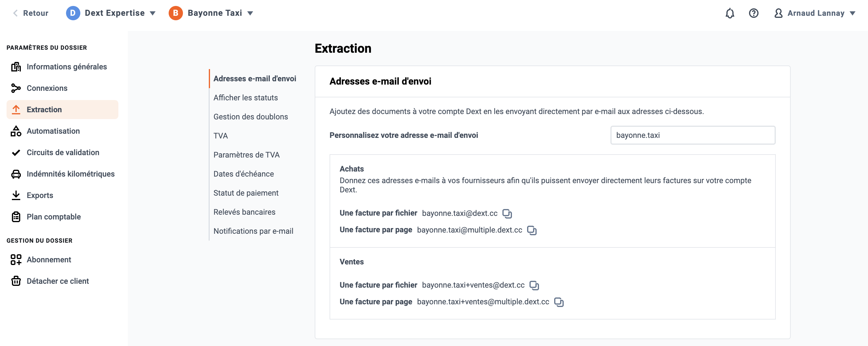Click the Arnaud Lannay user name
The height and width of the screenshot is (346, 868).
[x=816, y=13]
